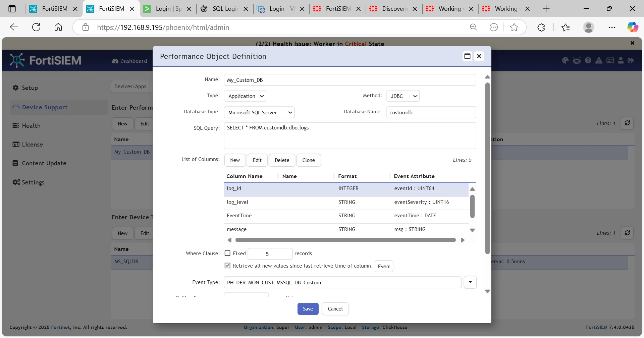Close the Performance Object Definition dialog
Screen dimensions: 644x338
pyautogui.click(x=479, y=56)
